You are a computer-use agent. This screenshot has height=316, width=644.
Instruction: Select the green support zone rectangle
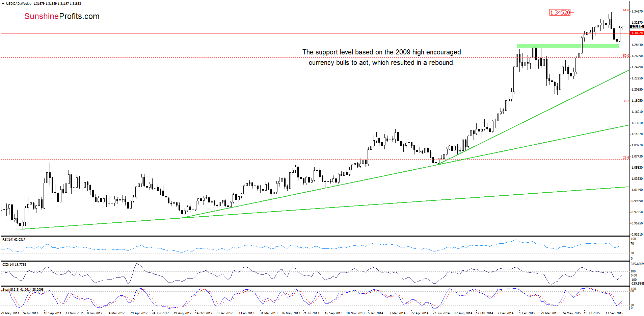(568, 46)
